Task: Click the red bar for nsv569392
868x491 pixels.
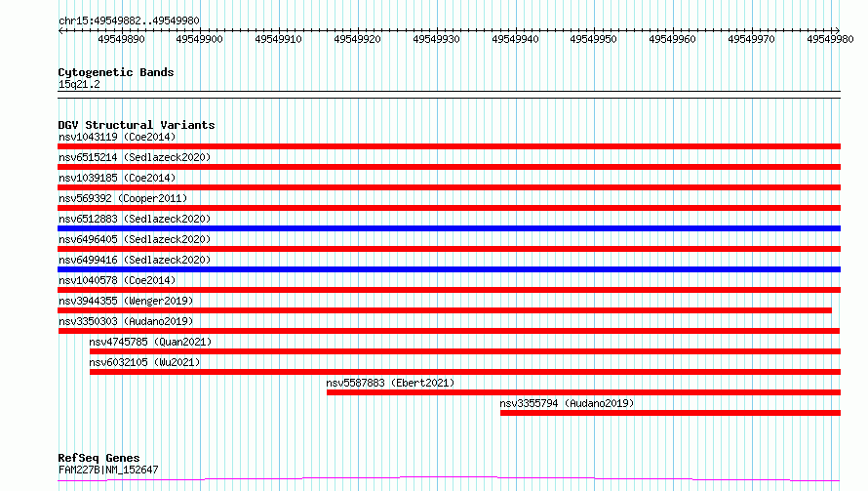Action: click(449, 208)
